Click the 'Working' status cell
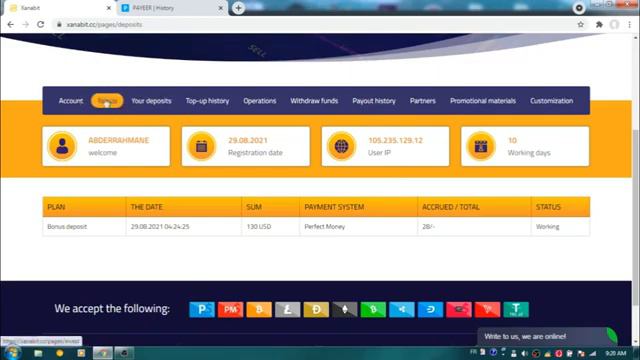The width and height of the screenshot is (640, 360). pyautogui.click(x=560, y=227)
